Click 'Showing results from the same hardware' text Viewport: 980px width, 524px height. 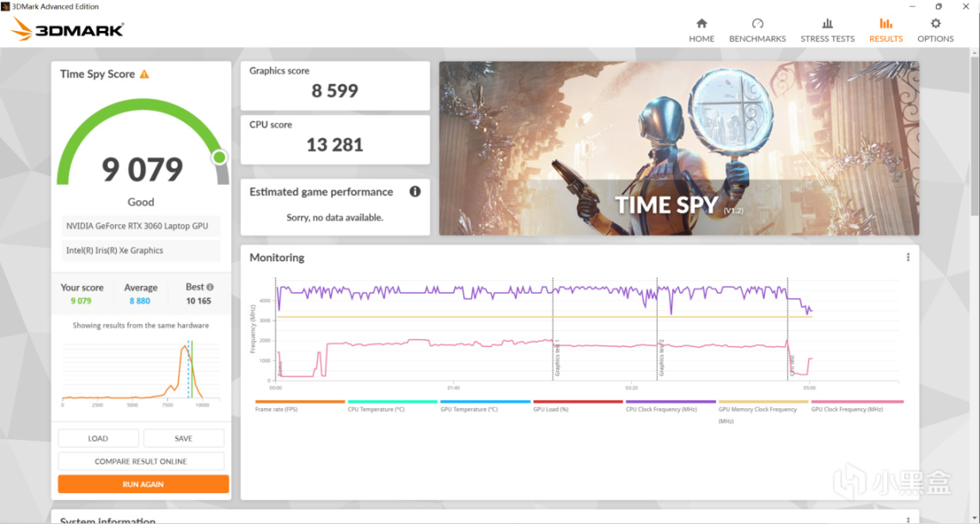141,326
